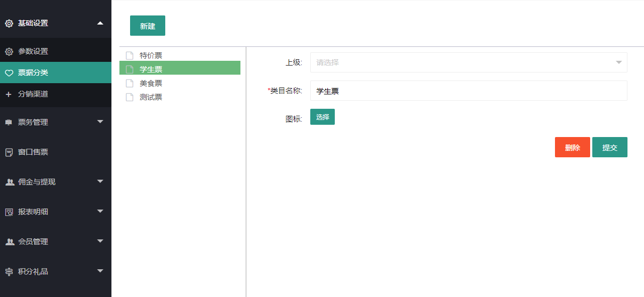Click the 新建 button
The image size is (644, 297).
click(x=148, y=26)
